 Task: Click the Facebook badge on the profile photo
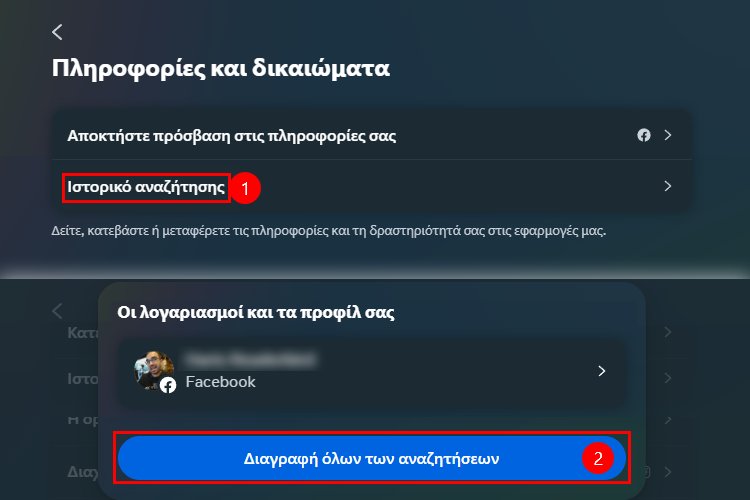(168, 385)
